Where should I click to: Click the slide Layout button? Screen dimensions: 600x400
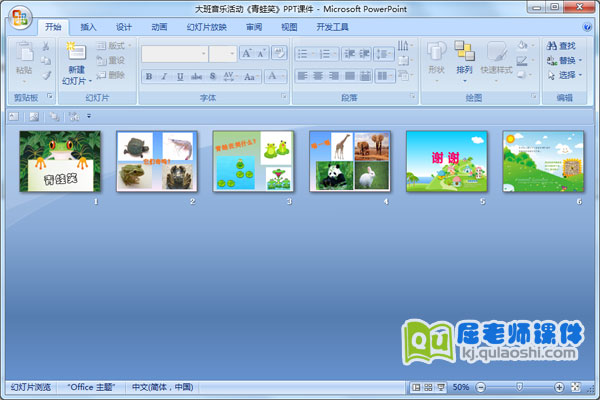click(114, 46)
